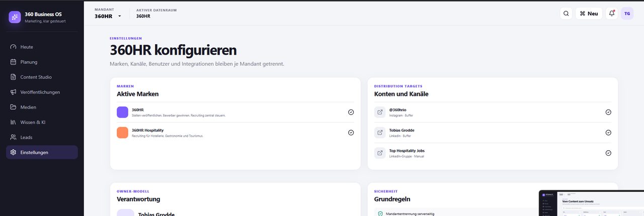
Task: Click the Vom Content zum Umsatz preview thumbnail
Action: [x=591, y=203]
